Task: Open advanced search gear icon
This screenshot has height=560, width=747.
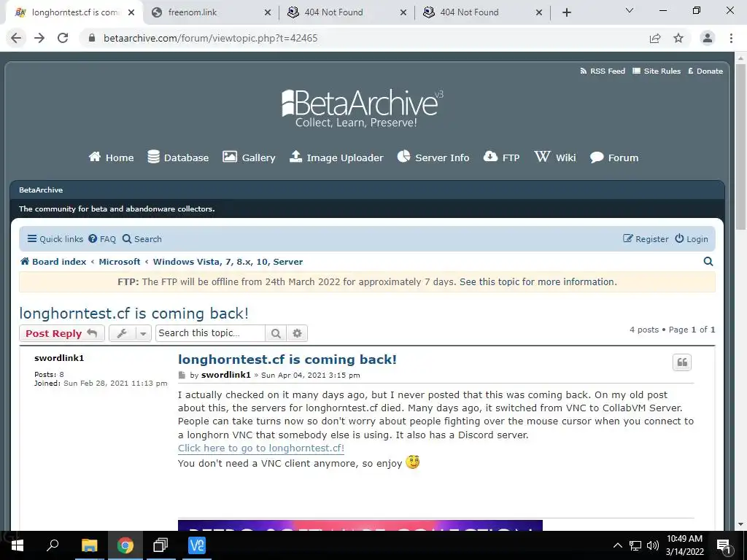Action: [x=297, y=333]
